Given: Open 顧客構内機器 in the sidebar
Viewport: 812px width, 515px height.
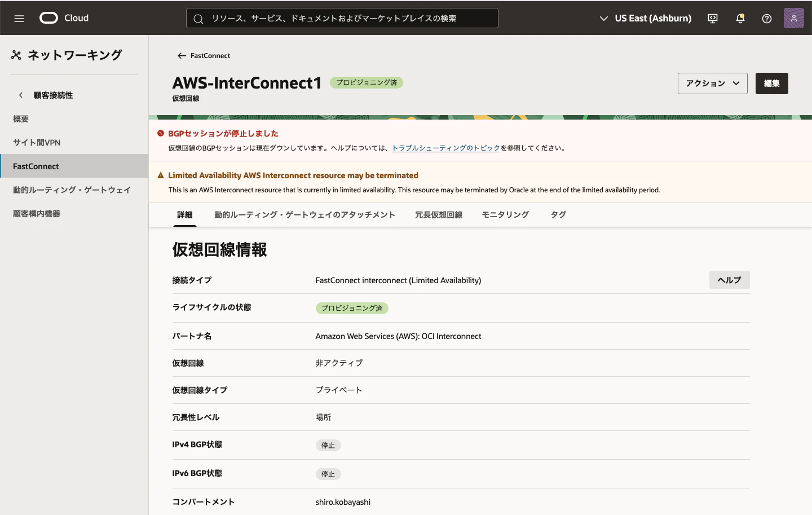Looking at the screenshot, I should point(74,214).
